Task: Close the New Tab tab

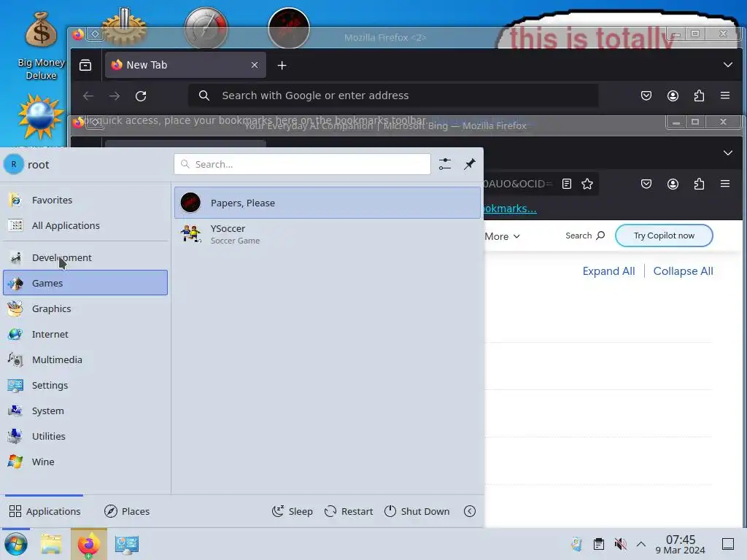Action: [255, 65]
